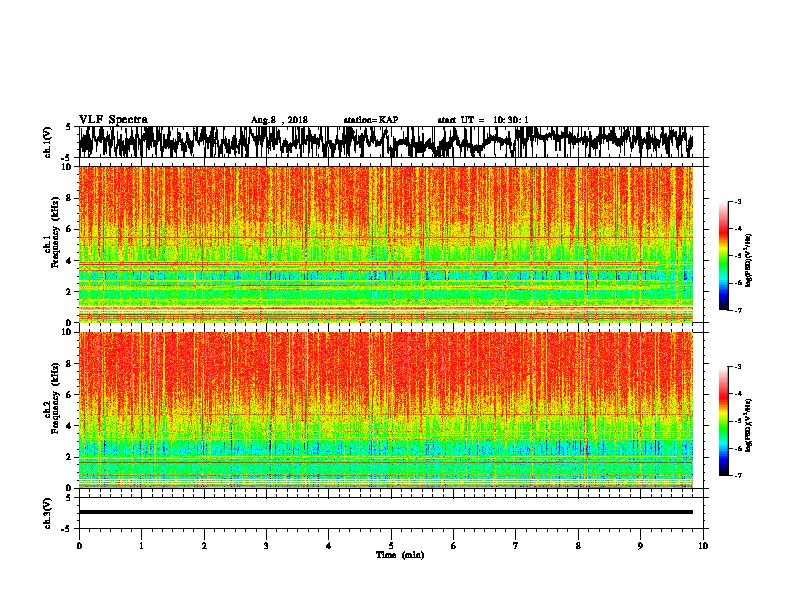The height and width of the screenshot is (612, 792).
Task: Click time axis tick label "7"
Action: click(x=516, y=546)
